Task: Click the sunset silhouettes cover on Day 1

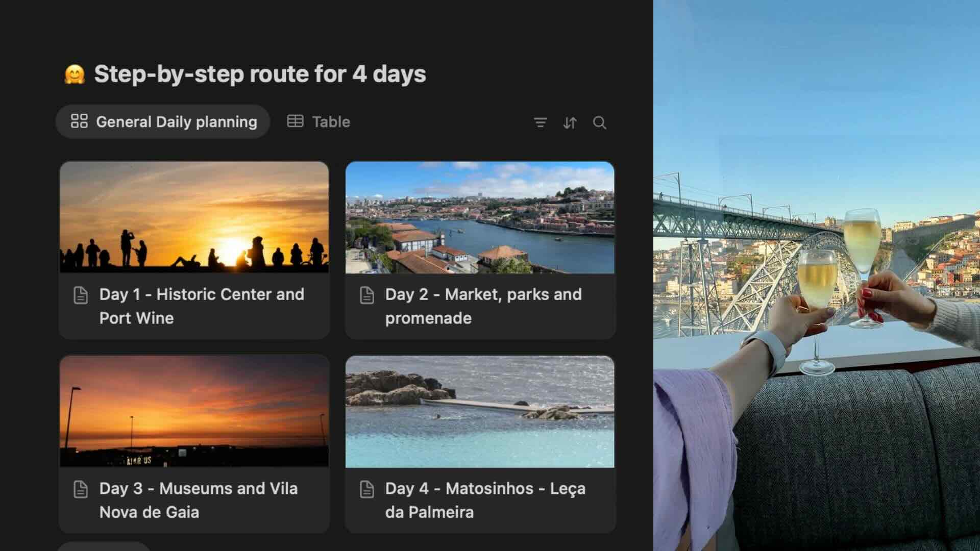Action: coord(194,217)
